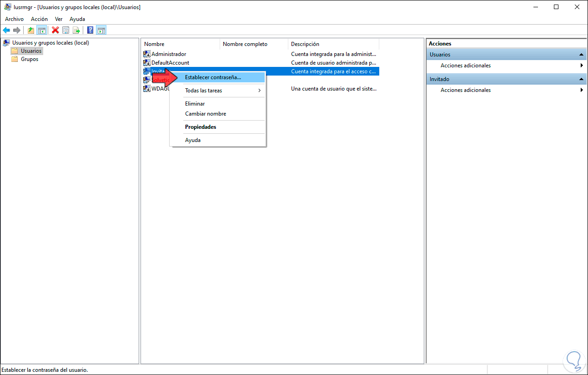Click the Invitado user icon
Viewport: 588px width, 375px height.
147,71
